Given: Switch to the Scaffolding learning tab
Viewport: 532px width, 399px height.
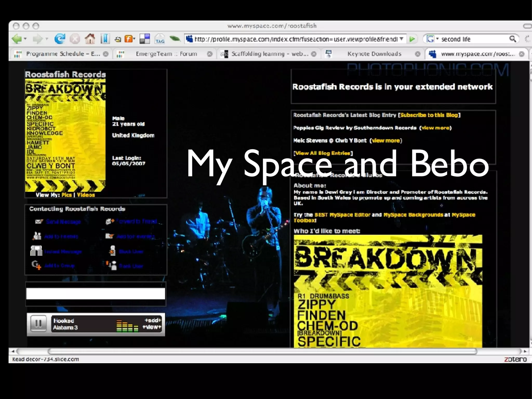Looking at the screenshot, I should [x=268, y=54].
